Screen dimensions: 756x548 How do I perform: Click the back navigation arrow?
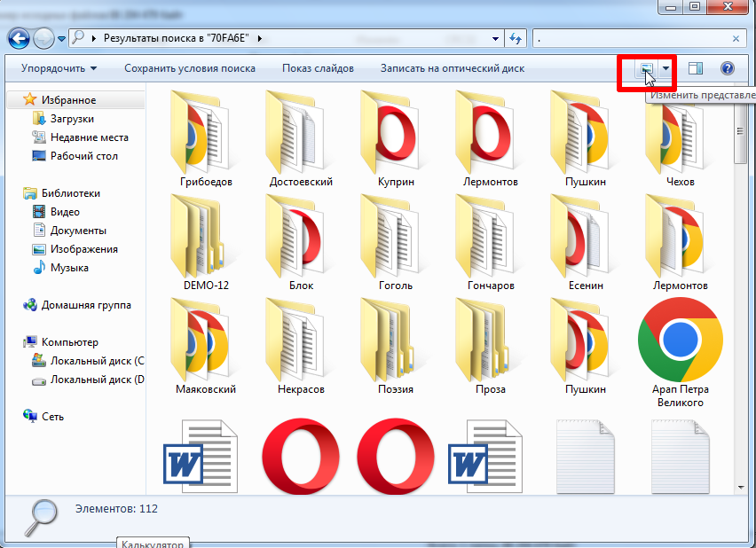(x=20, y=38)
